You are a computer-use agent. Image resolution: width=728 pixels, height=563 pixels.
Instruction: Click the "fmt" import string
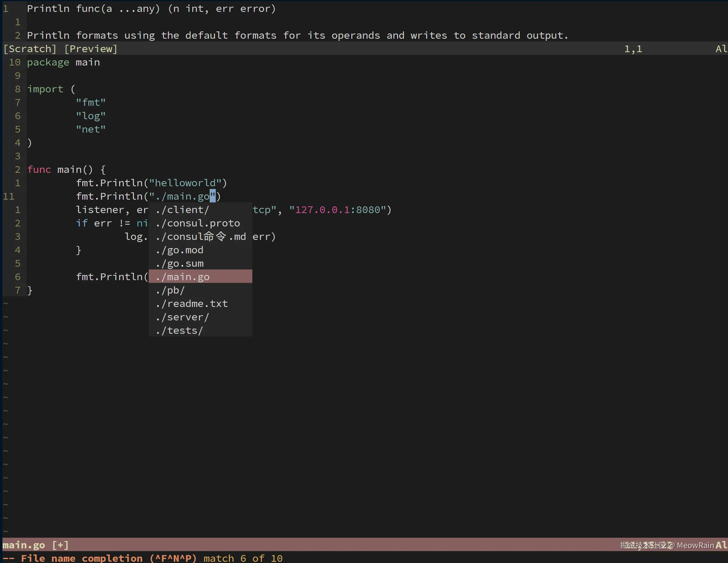coord(91,103)
